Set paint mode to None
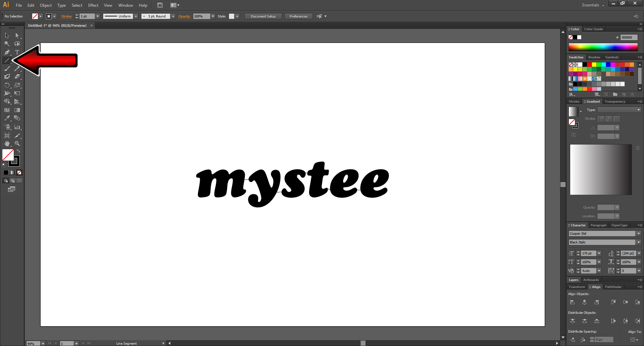The height and width of the screenshot is (346, 644). [19, 173]
